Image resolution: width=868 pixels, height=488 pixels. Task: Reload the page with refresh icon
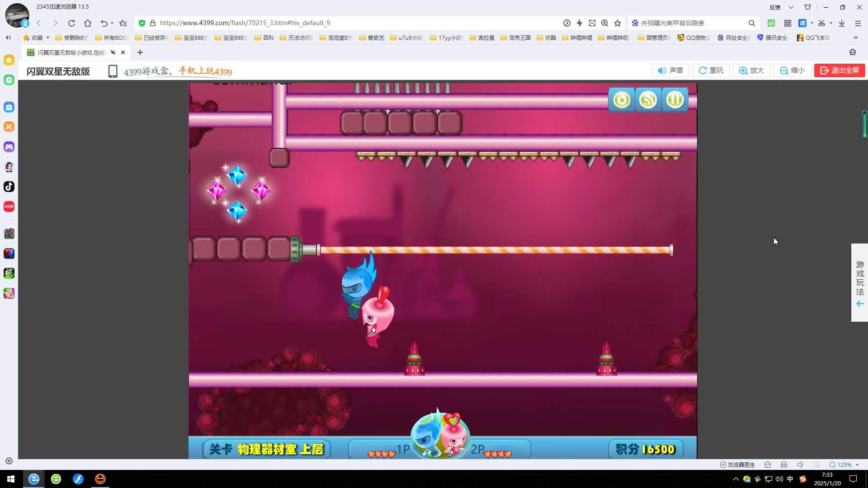coord(71,23)
